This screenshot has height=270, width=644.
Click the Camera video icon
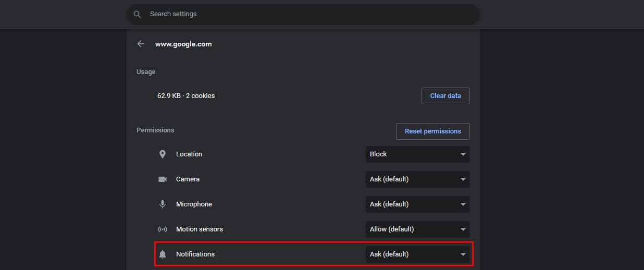[x=163, y=179]
